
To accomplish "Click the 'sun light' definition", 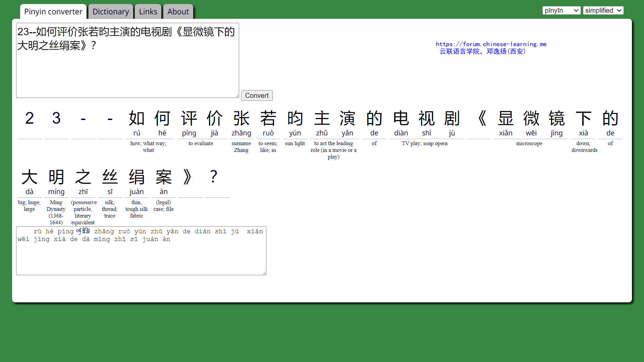I will tap(295, 143).
